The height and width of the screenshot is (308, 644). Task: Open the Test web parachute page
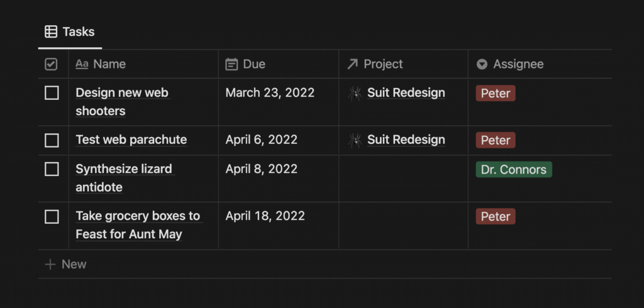(131, 140)
